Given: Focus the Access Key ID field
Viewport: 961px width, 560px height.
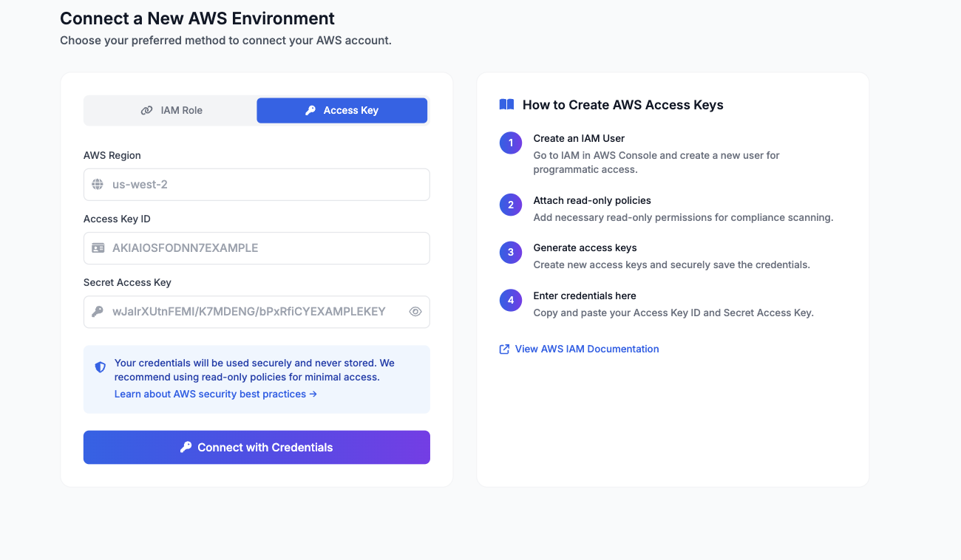Looking at the screenshot, I should tap(257, 248).
